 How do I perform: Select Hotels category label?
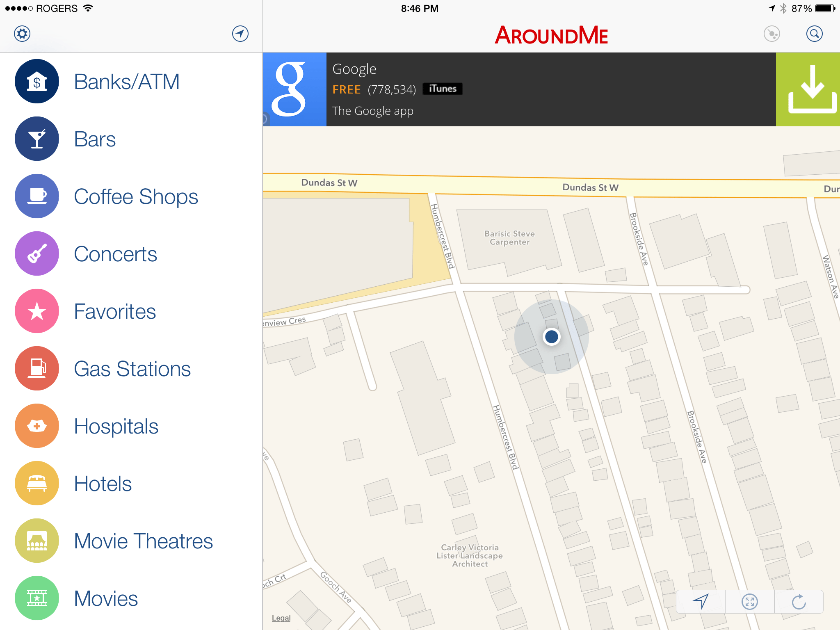pyautogui.click(x=103, y=484)
